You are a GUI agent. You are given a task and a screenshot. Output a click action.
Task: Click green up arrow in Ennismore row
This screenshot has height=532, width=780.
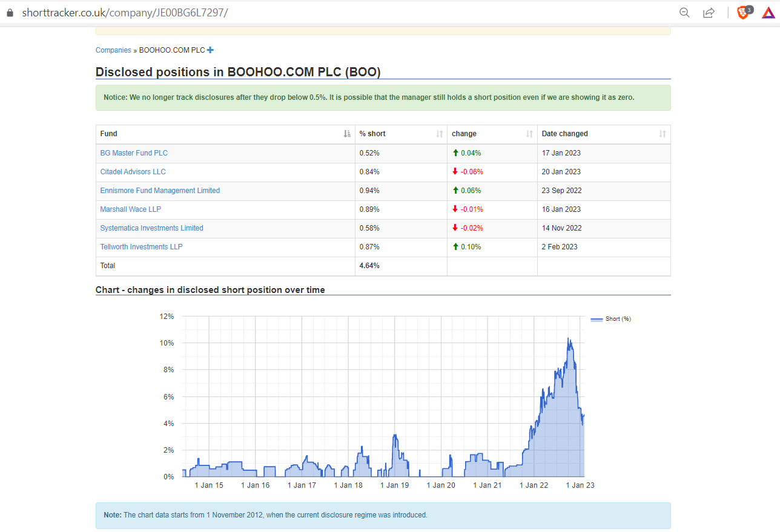(455, 191)
